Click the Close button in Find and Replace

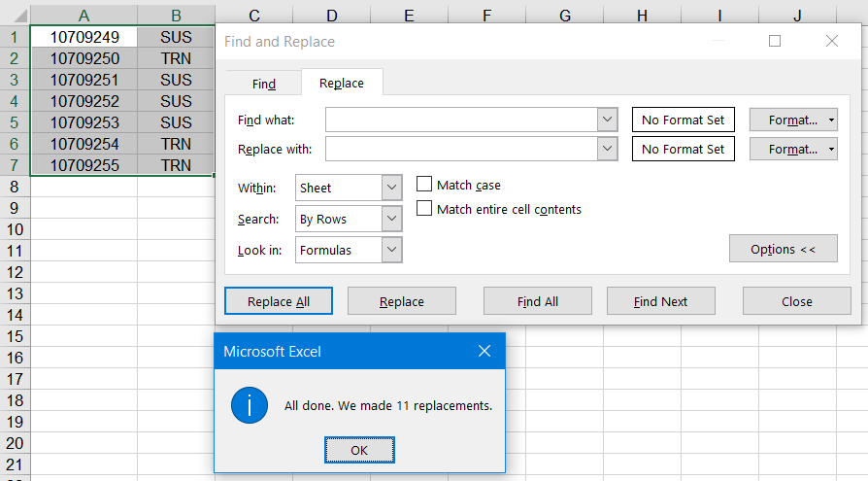click(796, 301)
